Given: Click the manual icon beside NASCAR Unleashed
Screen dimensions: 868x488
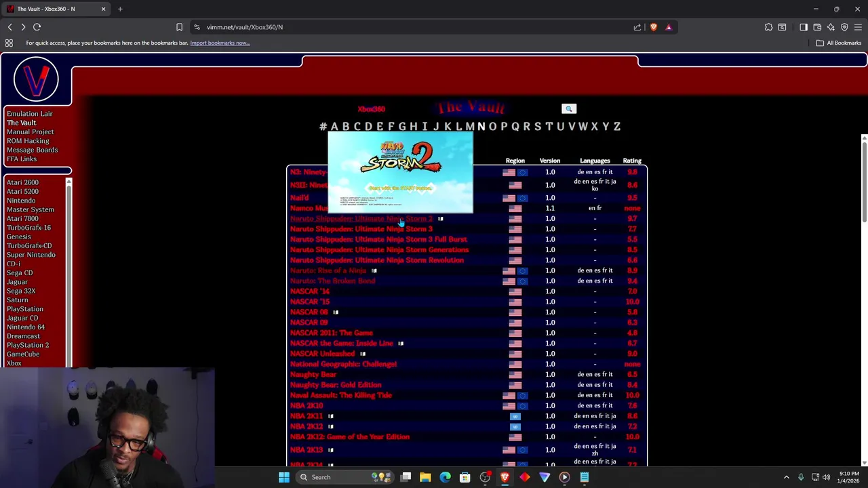Looking at the screenshot, I should point(363,354).
